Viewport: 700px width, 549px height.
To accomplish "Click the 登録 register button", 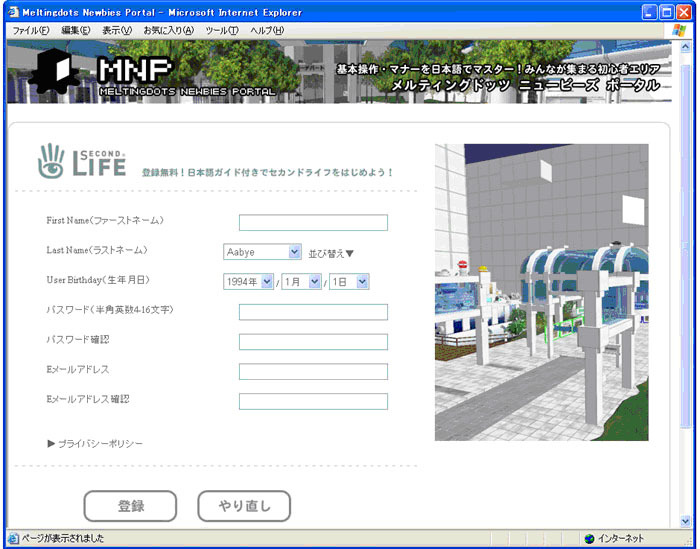I will click(130, 506).
